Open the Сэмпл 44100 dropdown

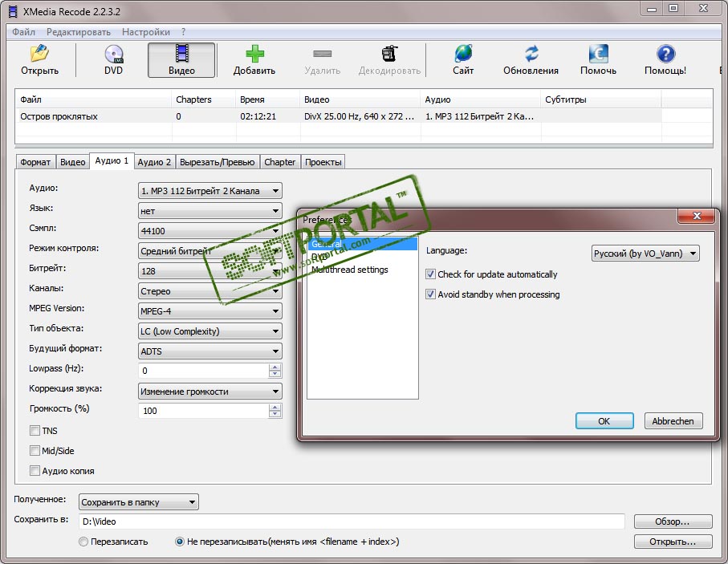click(x=209, y=231)
